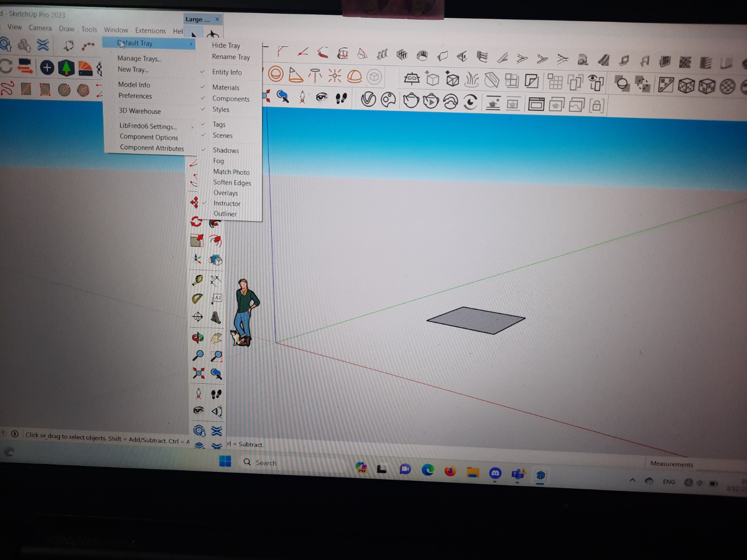This screenshot has width=747, height=560.
Task: Select the Zoom Window tool
Action: click(216, 356)
